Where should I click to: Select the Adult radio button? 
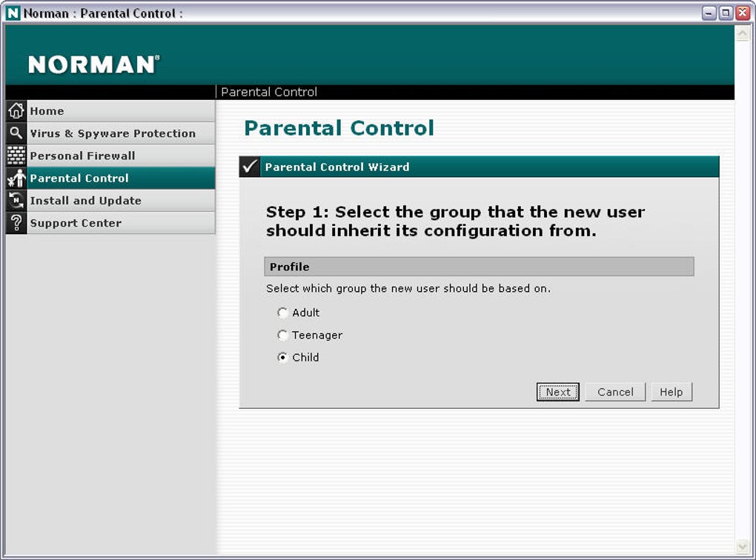(x=282, y=313)
